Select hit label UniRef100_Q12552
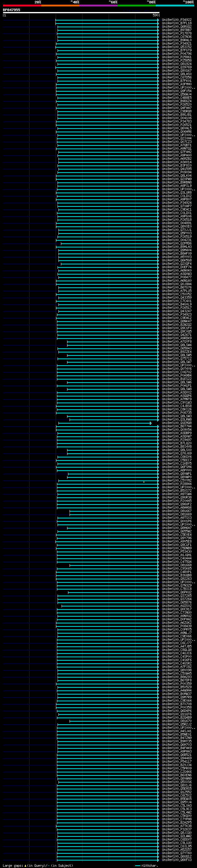The width and height of the screenshot is (197, 868). click(176, 792)
